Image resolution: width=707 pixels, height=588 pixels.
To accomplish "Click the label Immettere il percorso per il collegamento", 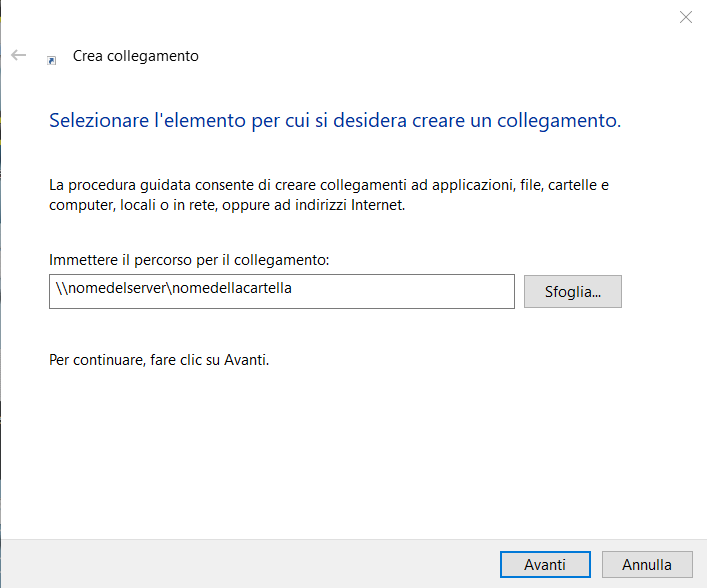I will coord(189,260).
